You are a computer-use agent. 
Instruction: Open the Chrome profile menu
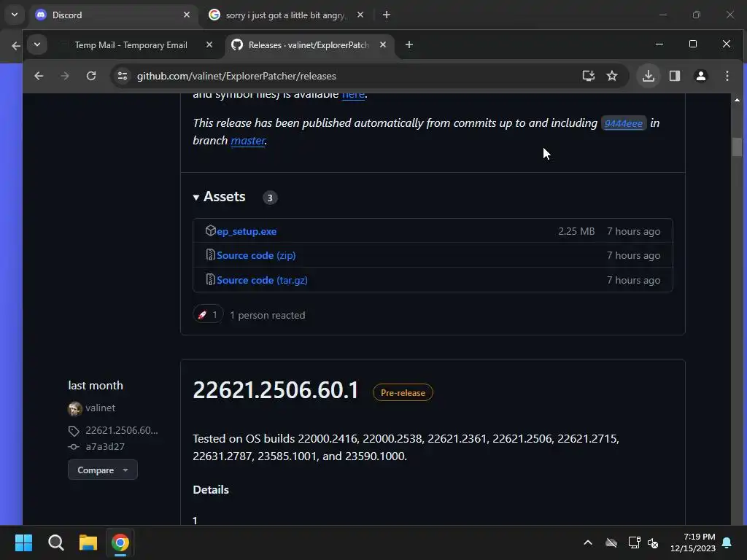pos(701,76)
